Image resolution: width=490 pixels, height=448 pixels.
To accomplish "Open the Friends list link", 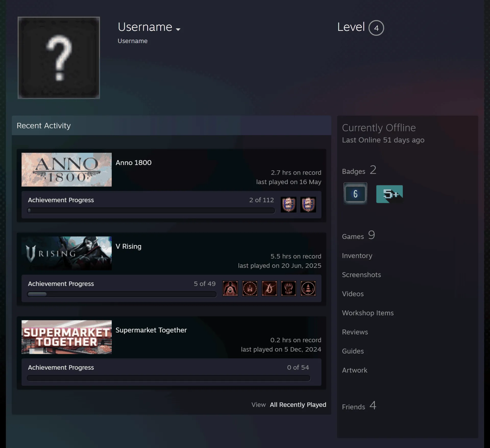I will [x=359, y=406].
